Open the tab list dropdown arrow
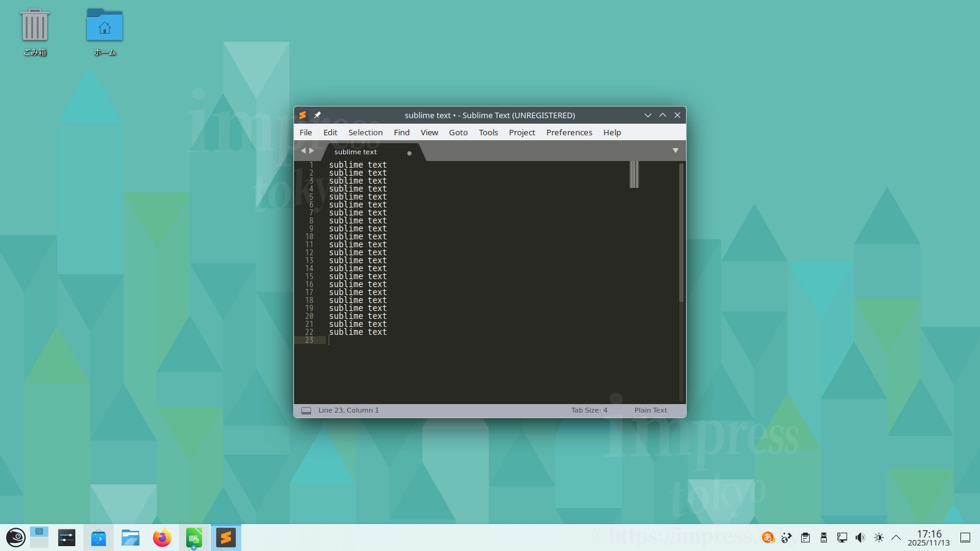Viewport: 980px width, 551px height. tap(676, 151)
